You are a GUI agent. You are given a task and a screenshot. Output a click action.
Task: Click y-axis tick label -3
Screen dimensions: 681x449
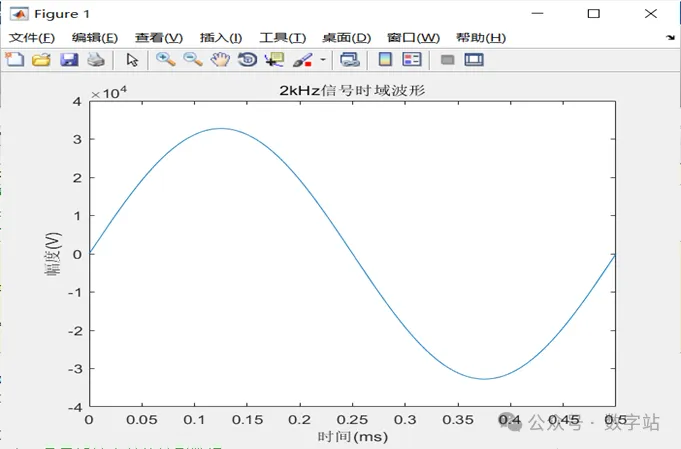click(75, 369)
